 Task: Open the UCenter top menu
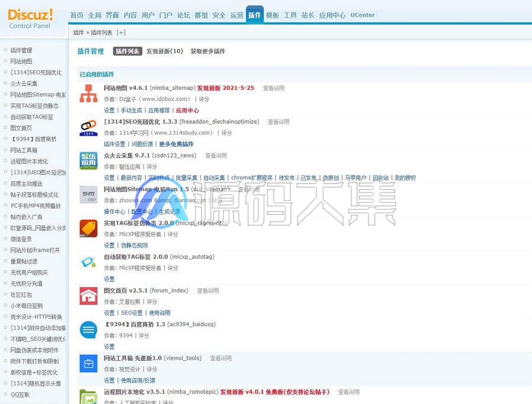[x=362, y=15]
